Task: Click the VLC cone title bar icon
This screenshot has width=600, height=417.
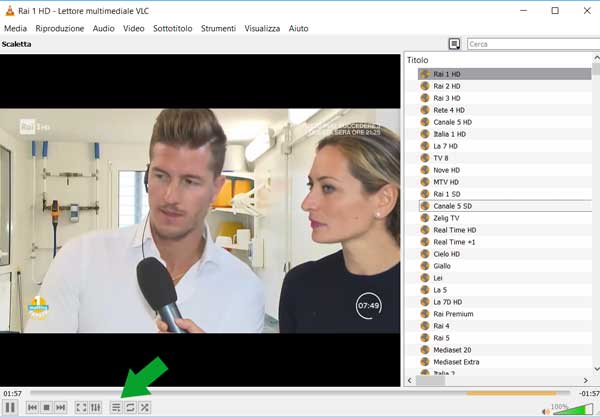Action: tap(10, 11)
